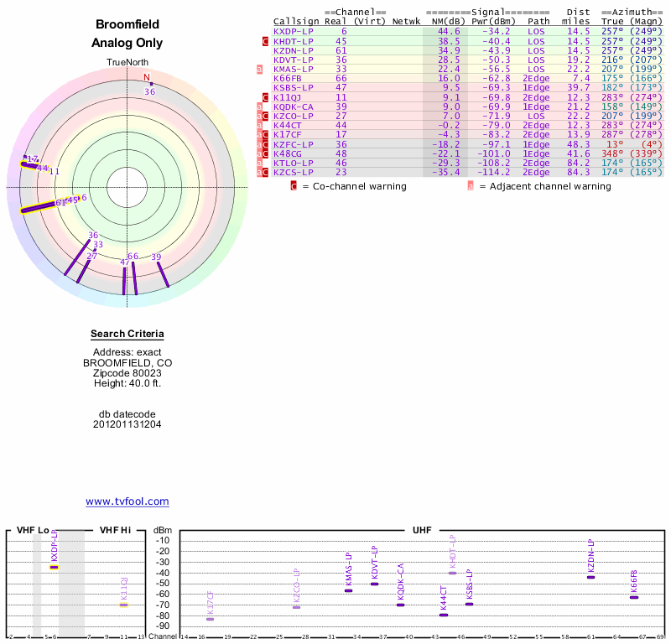671x644 pixels.
Task: Click the red N marker on radar plot
Action: click(x=146, y=77)
